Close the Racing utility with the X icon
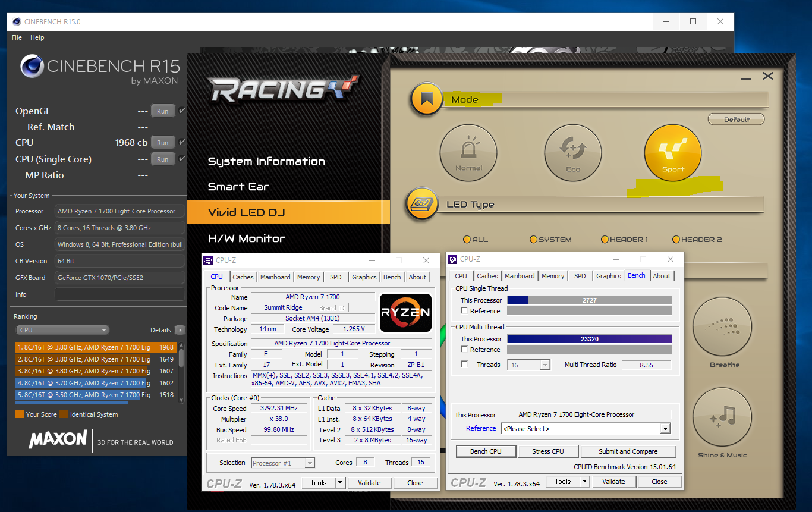Screen dimensions: 812x512 point(767,76)
